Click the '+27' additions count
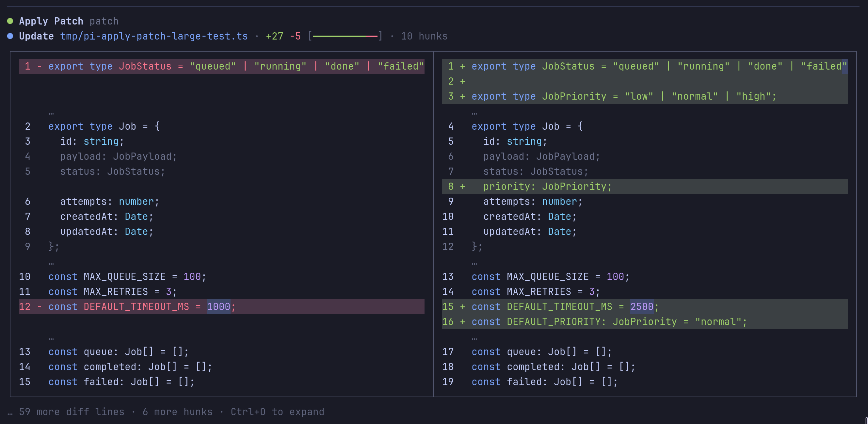 click(275, 36)
